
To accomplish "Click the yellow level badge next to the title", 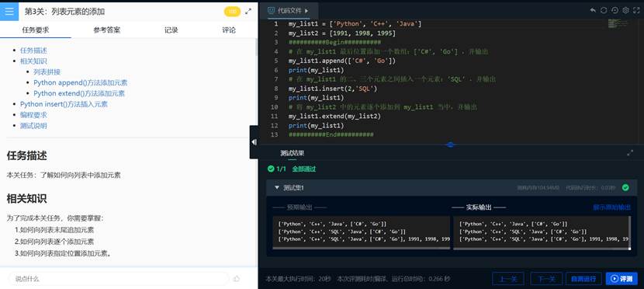I will 232,12.
